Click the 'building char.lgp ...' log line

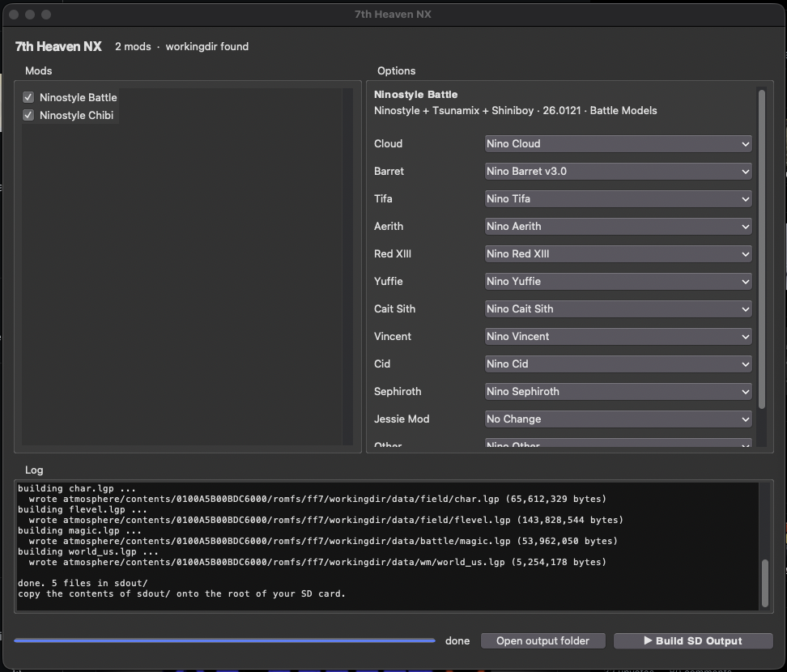(77, 488)
